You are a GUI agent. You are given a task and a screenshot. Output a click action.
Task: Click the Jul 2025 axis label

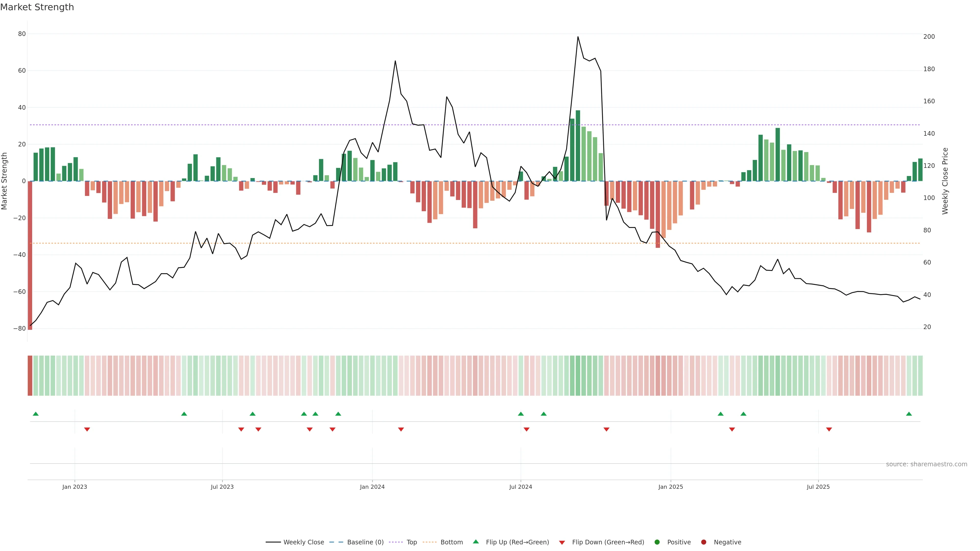coord(818,487)
